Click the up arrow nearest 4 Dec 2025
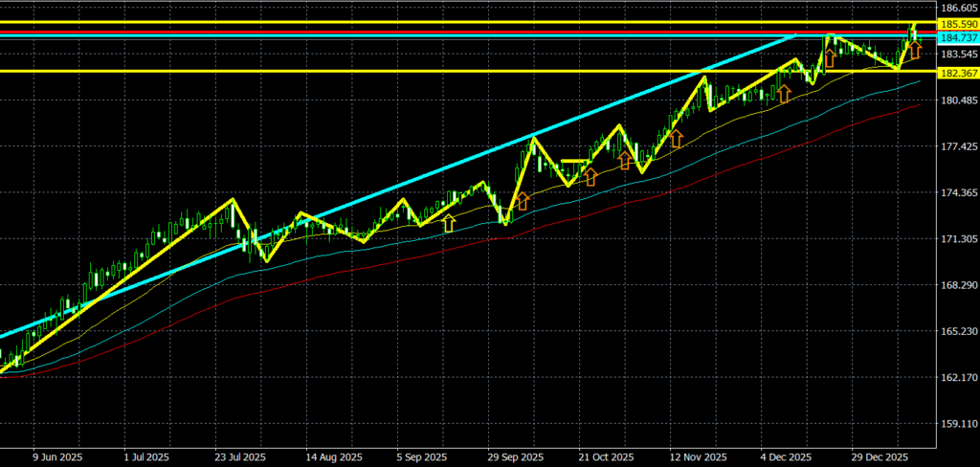Screen dimensions: 980x467 pos(784,93)
